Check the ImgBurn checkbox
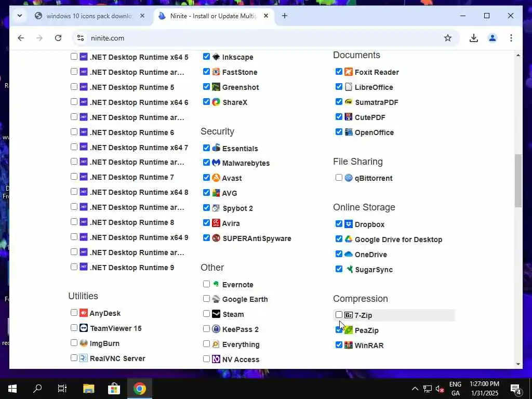 (74, 343)
